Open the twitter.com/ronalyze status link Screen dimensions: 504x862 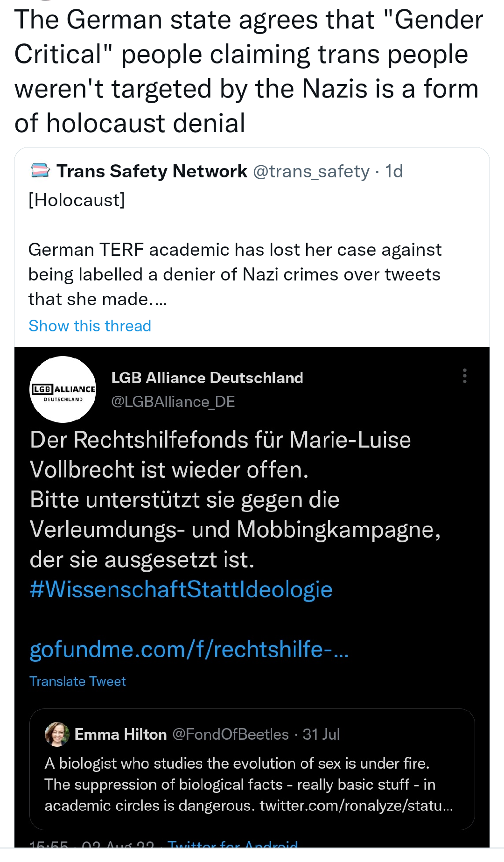coord(356,806)
